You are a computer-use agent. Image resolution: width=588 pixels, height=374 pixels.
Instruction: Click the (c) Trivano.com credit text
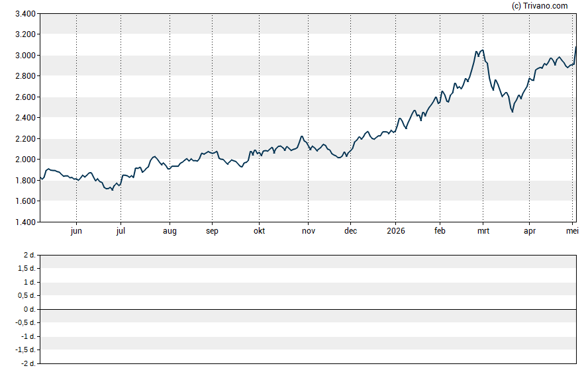point(540,5)
